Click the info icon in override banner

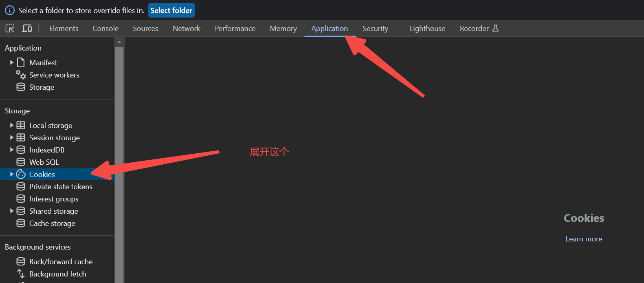(9, 10)
